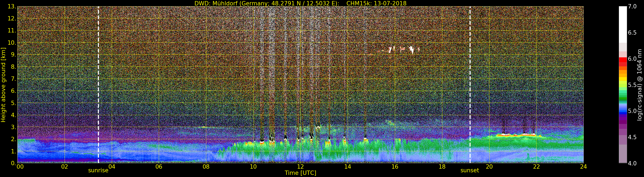The image size is (644, 177).
Task: Click the colorbar value '7.0'
Action: (632, 6)
